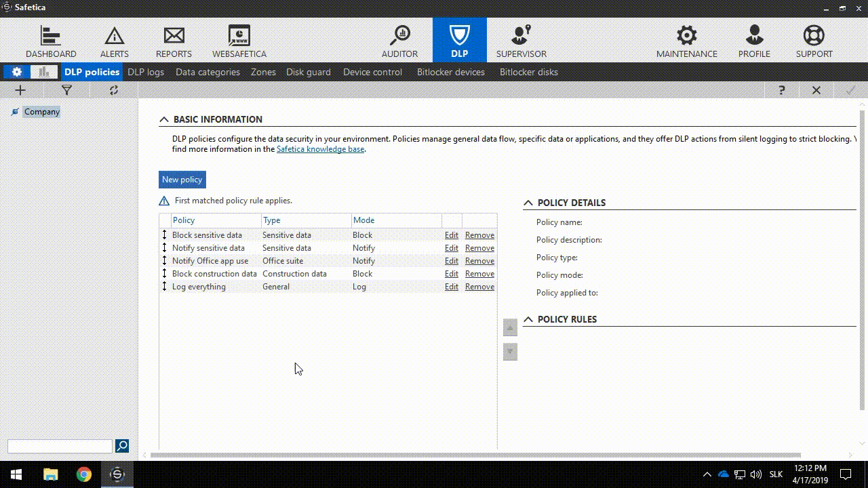View the Alerts section

coord(113,39)
